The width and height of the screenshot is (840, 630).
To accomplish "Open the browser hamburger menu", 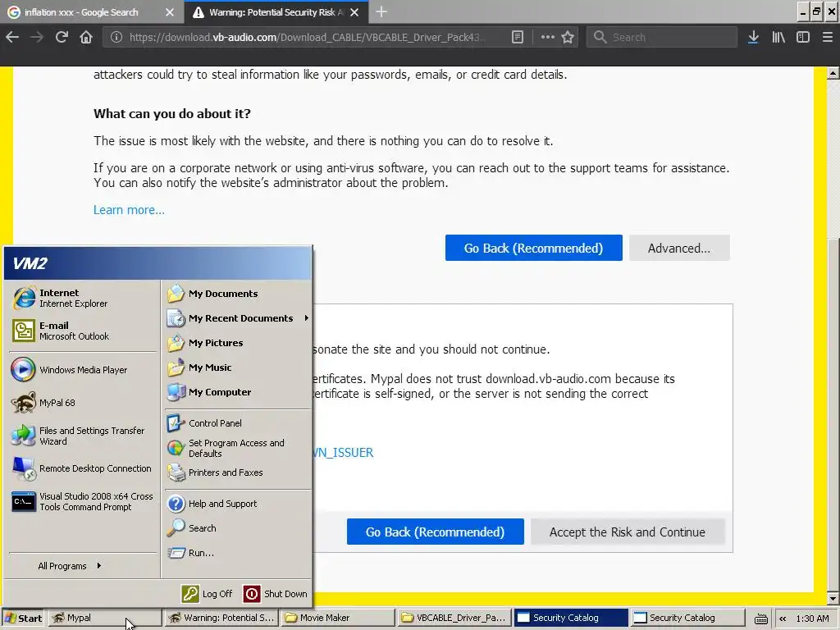I will [827, 37].
